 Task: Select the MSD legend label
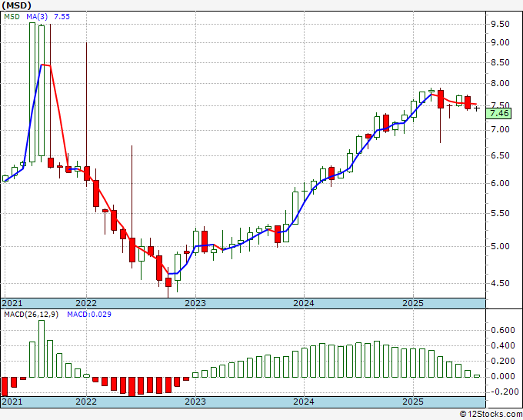tap(12, 16)
